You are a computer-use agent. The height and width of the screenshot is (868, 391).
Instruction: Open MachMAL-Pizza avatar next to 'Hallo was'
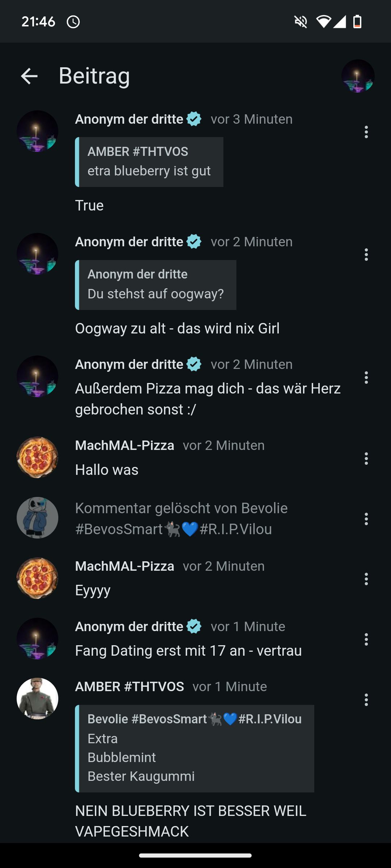point(37,458)
